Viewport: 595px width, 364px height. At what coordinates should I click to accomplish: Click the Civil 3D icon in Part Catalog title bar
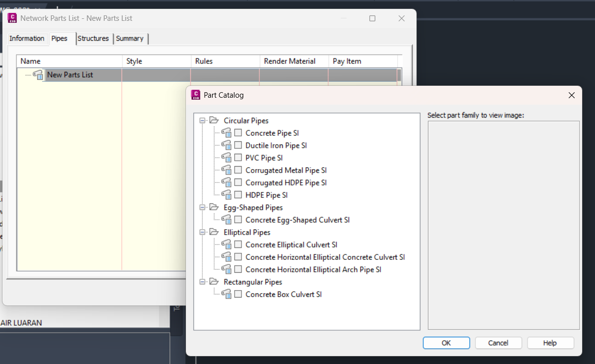pos(195,95)
